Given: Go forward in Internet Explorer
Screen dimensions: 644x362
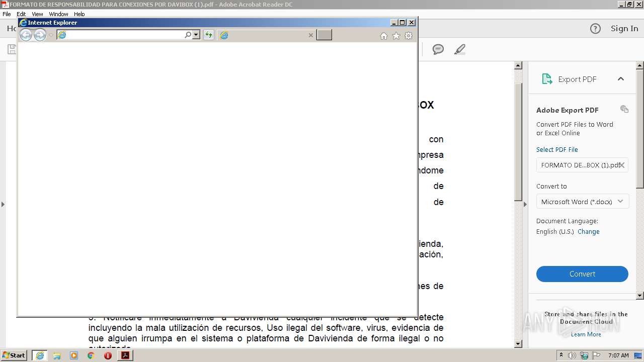Looking at the screenshot, I should click(40, 35).
